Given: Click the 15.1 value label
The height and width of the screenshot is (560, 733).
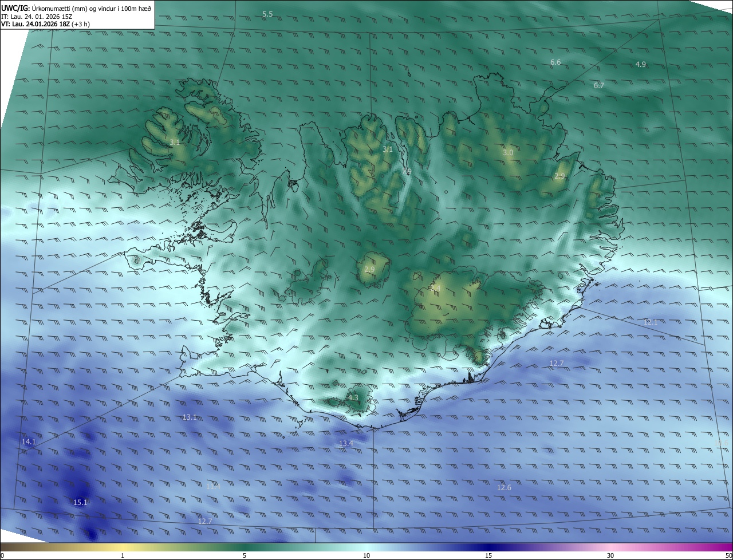Looking at the screenshot, I should [80, 503].
